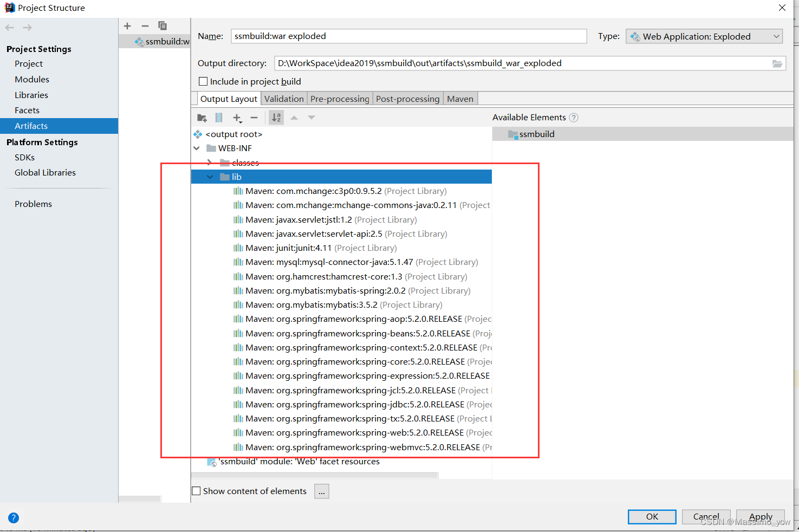Expand the classes folder
799x532 pixels.
(x=210, y=163)
